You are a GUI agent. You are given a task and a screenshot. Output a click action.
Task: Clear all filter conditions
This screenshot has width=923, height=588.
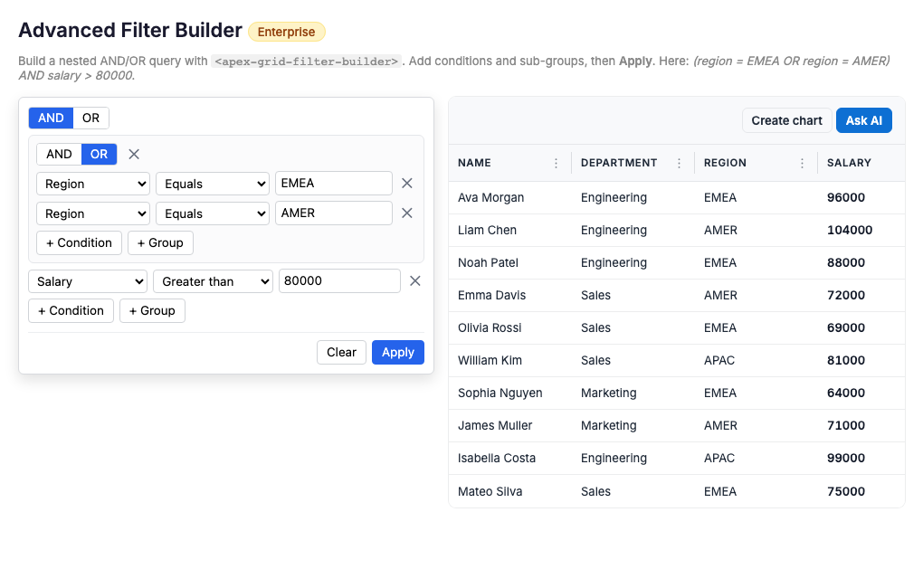coord(341,353)
